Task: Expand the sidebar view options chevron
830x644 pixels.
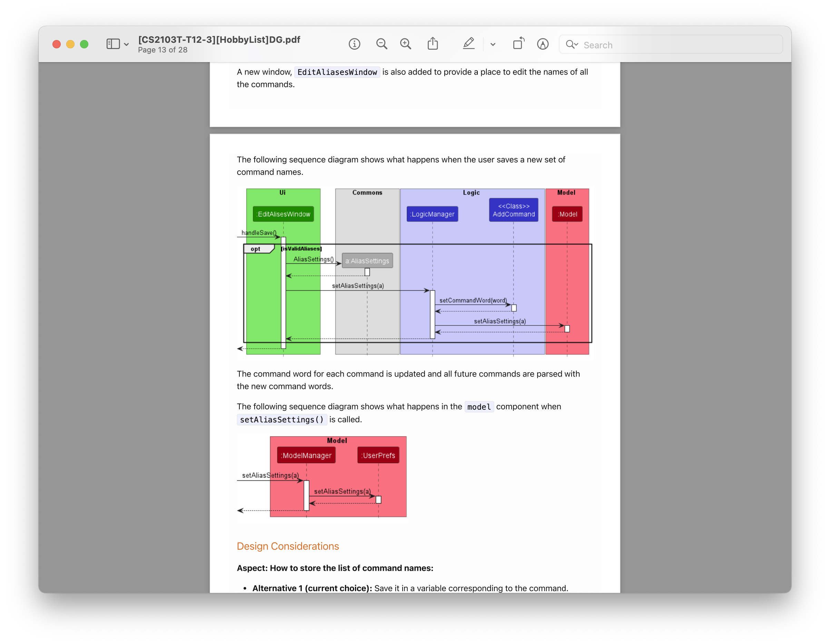Action: 126,45
